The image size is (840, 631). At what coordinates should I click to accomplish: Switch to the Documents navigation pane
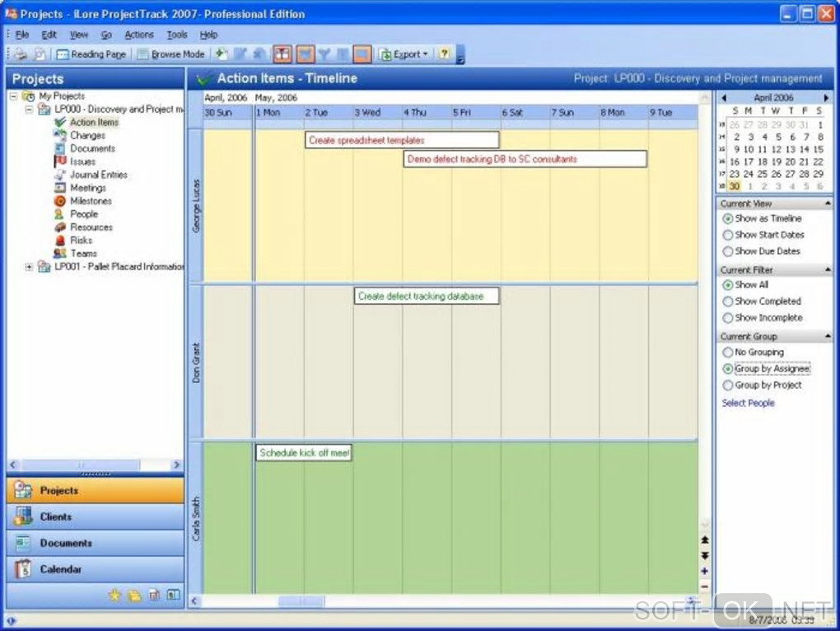96,543
